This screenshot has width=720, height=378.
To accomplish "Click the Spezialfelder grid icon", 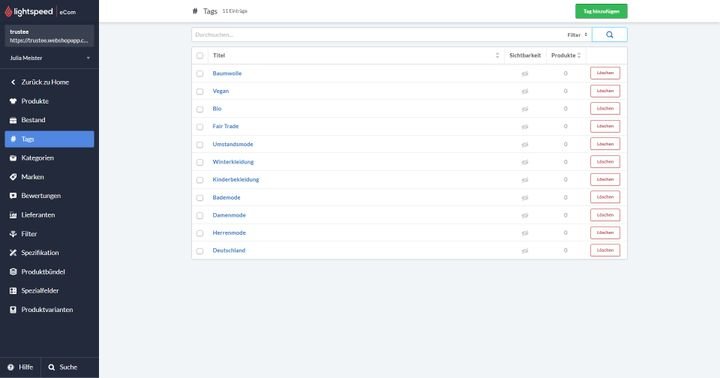I will (13, 291).
